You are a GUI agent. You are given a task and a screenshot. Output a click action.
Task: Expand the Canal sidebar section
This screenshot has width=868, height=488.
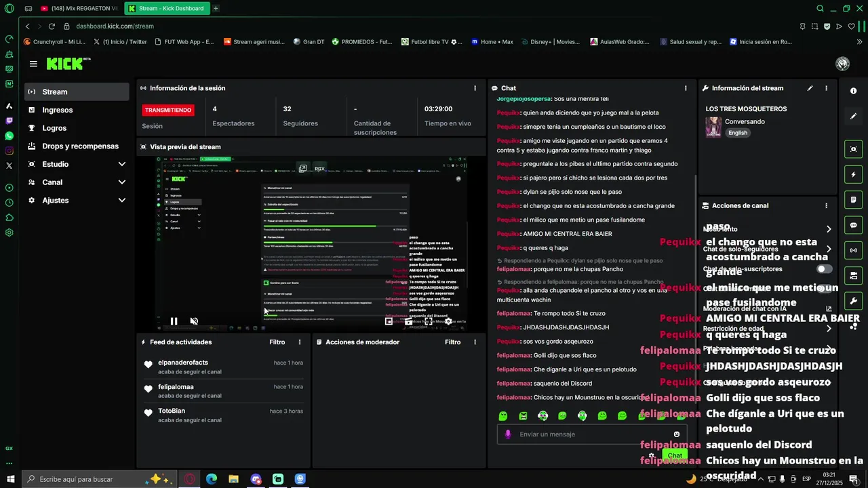[77, 182]
